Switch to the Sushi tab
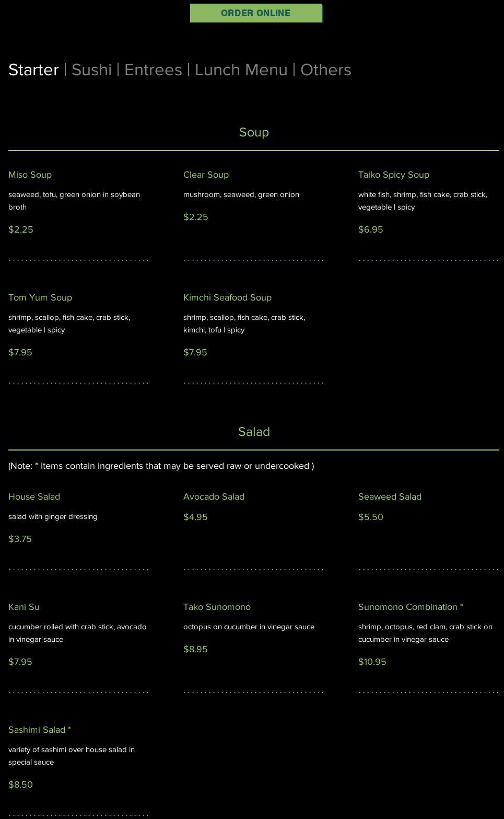 (91, 70)
